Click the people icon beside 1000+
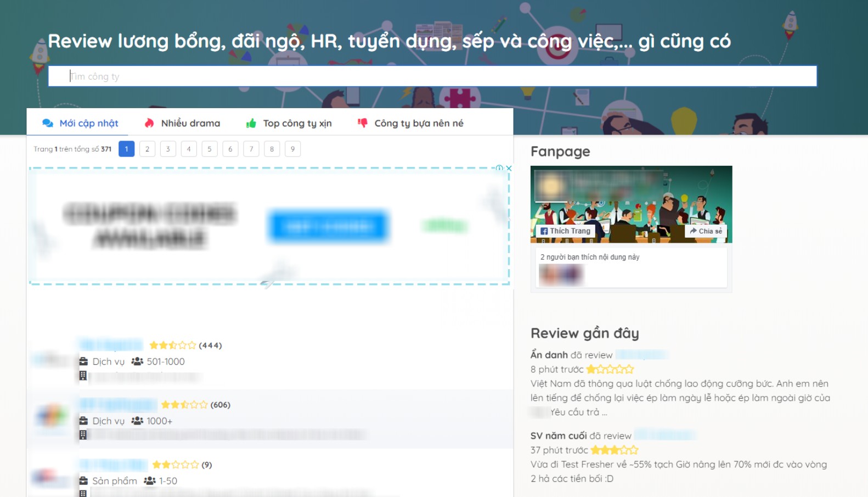This screenshot has height=497, width=868. coord(137,421)
